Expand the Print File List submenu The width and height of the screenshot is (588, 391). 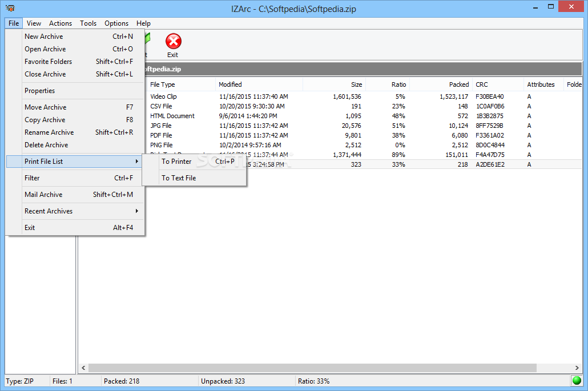75,162
